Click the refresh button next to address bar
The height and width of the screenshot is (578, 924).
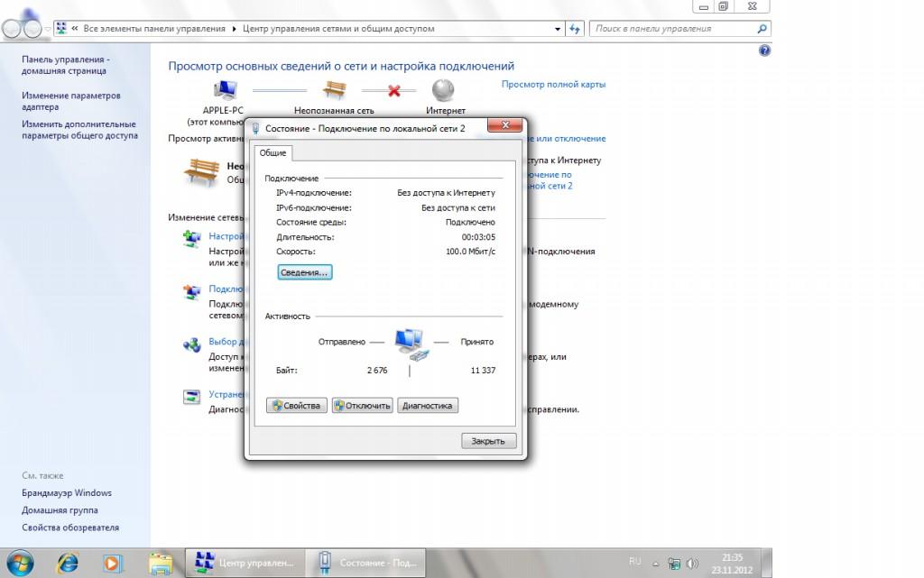point(575,28)
